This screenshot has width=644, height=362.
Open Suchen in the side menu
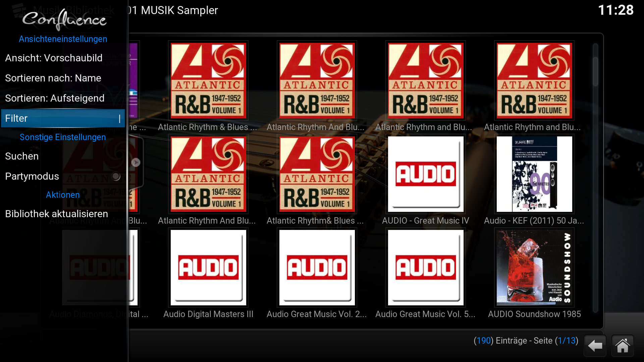pyautogui.click(x=63, y=156)
